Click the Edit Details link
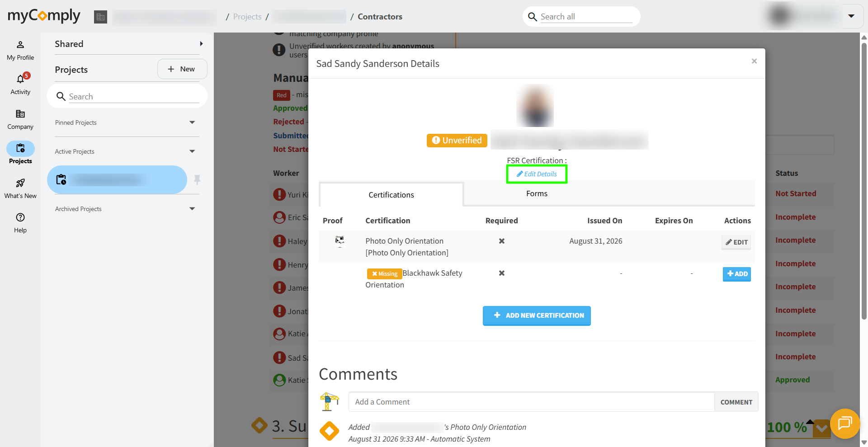Image resolution: width=868 pixels, height=447 pixels. 537,174
